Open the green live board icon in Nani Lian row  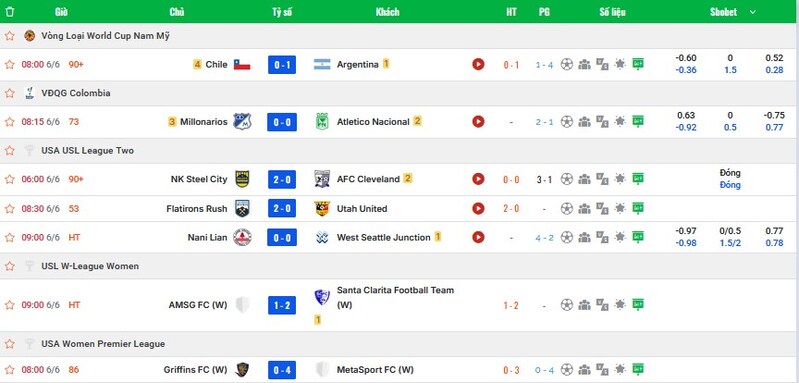(x=637, y=237)
